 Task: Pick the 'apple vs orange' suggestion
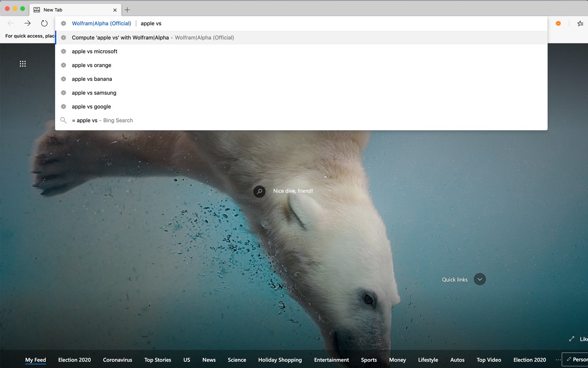(301, 65)
